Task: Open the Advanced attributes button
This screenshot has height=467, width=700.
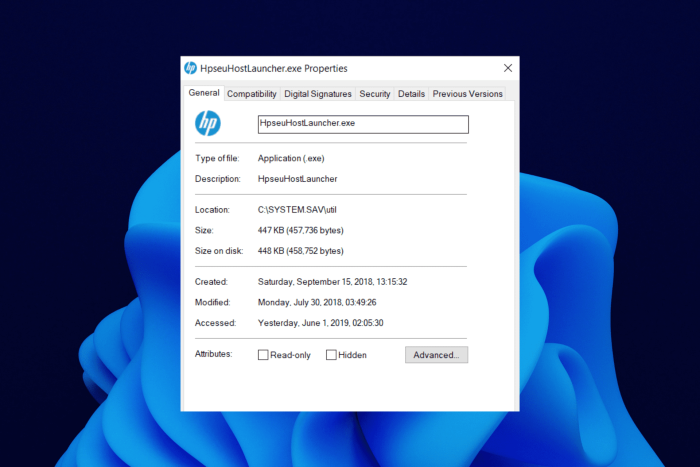Action: 436,355
